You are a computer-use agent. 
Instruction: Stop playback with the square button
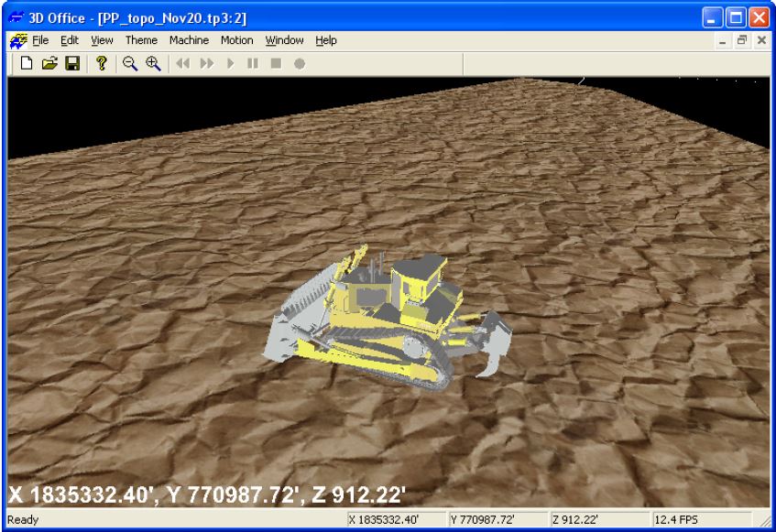(x=276, y=63)
